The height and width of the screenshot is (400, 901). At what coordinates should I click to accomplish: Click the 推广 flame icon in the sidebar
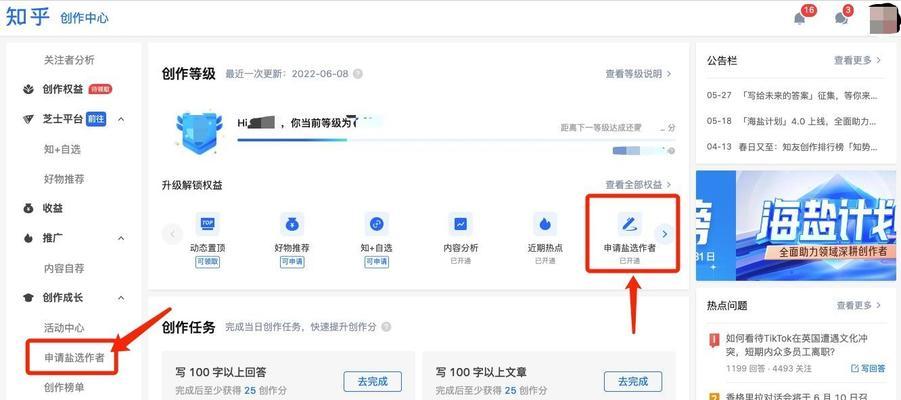coord(28,239)
